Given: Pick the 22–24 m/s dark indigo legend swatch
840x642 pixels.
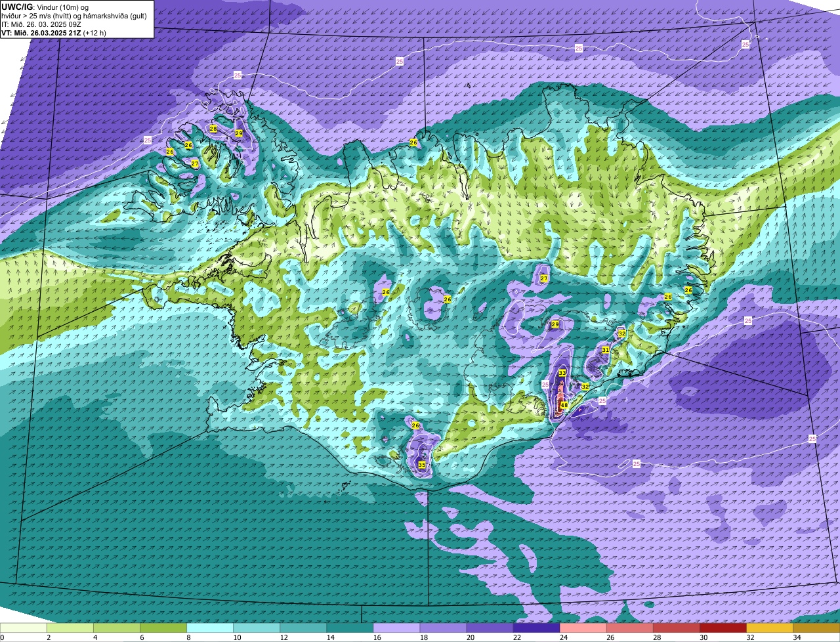Looking at the screenshot, I should [536, 628].
